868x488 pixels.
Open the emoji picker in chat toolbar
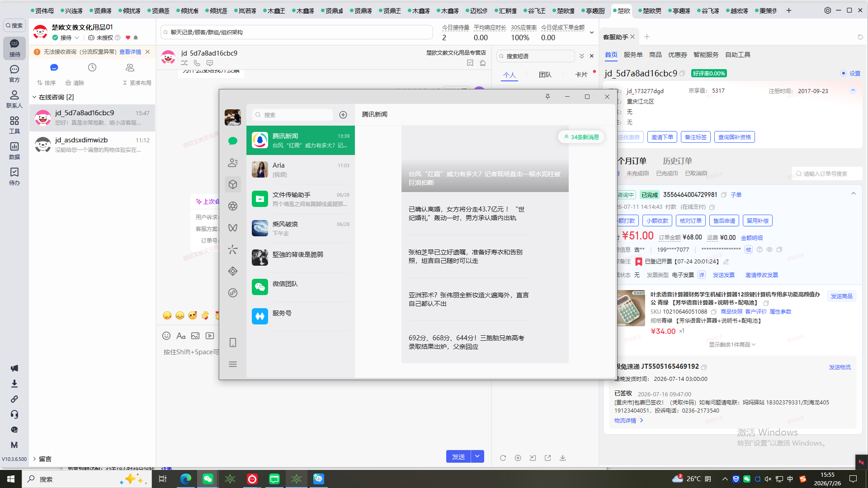[166, 336]
